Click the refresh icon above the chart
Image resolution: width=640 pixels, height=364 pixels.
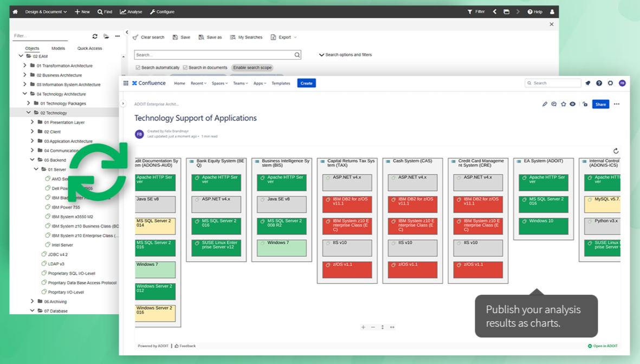(616, 151)
